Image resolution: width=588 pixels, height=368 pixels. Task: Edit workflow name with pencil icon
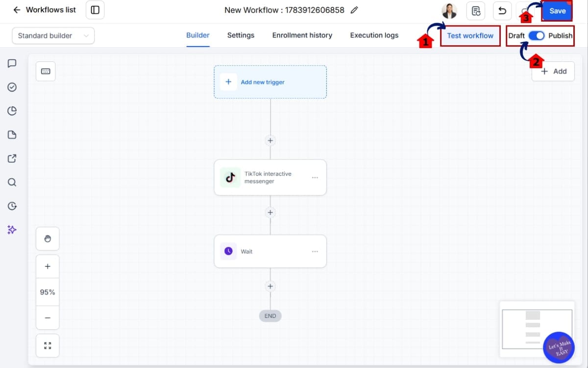(355, 10)
